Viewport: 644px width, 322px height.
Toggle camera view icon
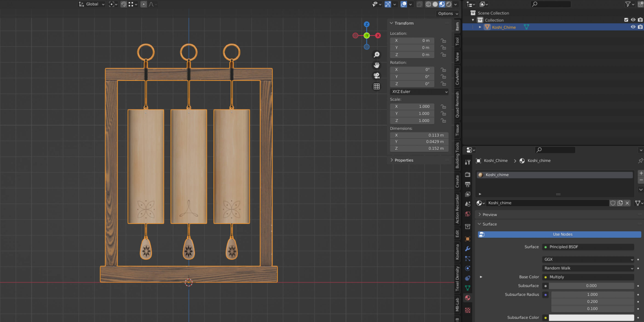pyautogui.click(x=377, y=75)
